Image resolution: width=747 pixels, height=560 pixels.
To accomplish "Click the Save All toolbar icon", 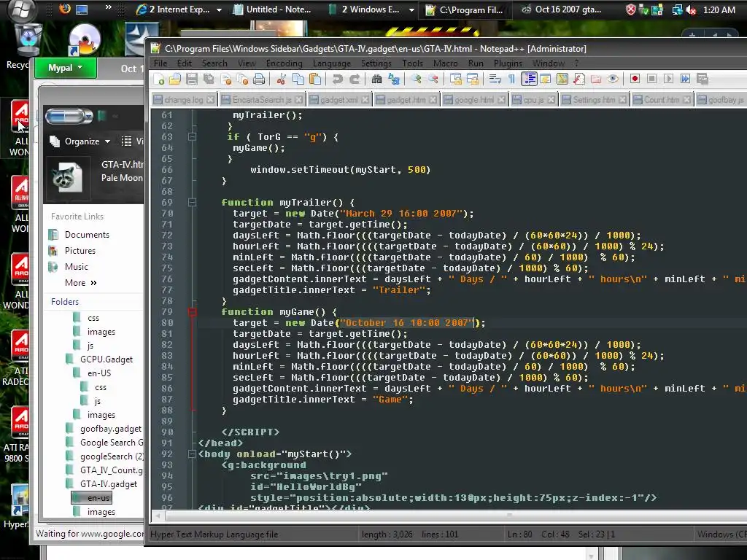I will pyautogui.click(x=209, y=79).
